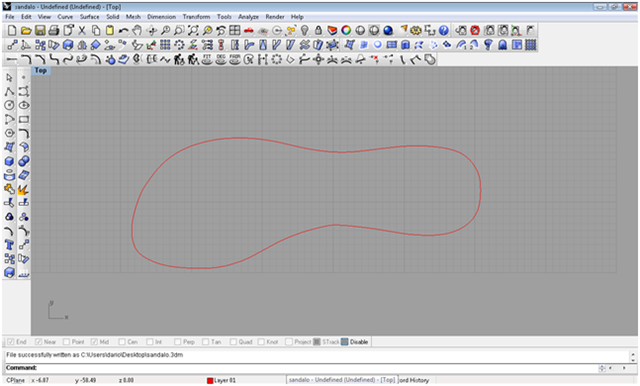
Task: Open Help with the blue question mark icon
Action: point(444,31)
